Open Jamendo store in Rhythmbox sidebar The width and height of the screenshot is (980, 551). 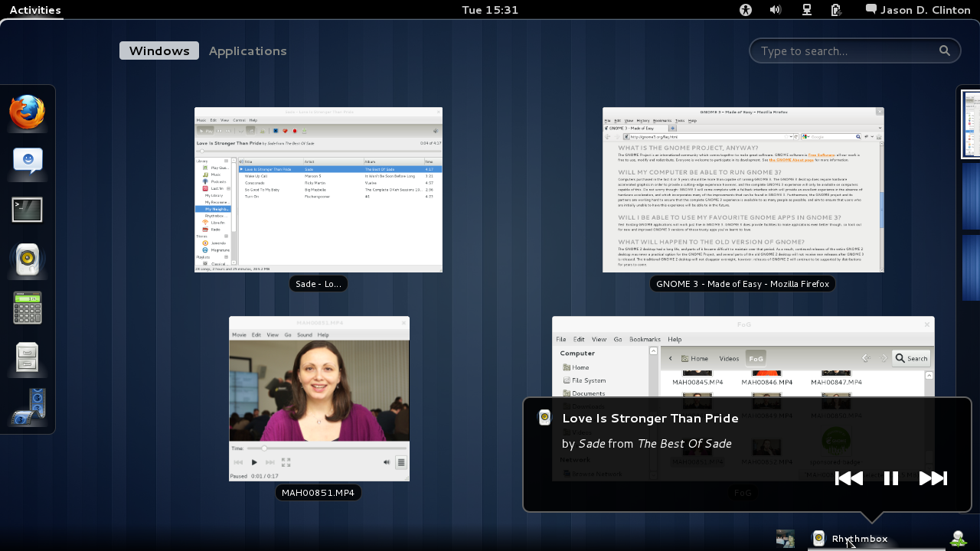click(217, 243)
